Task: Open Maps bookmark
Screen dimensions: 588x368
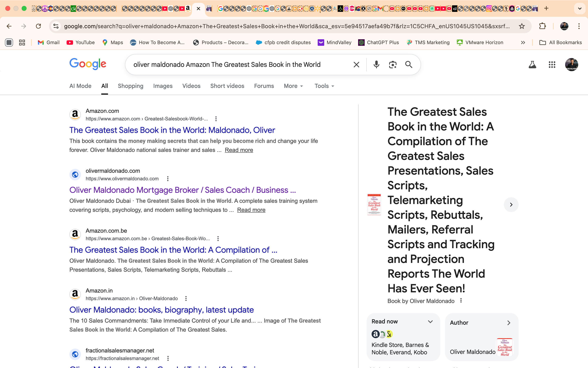Action: click(113, 43)
